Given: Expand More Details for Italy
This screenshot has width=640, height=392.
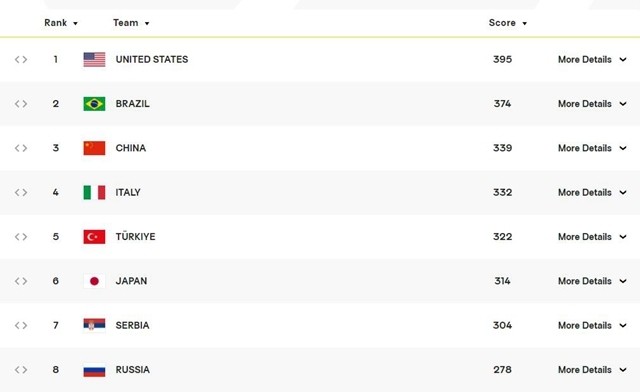Looking at the screenshot, I should click(592, 192).
